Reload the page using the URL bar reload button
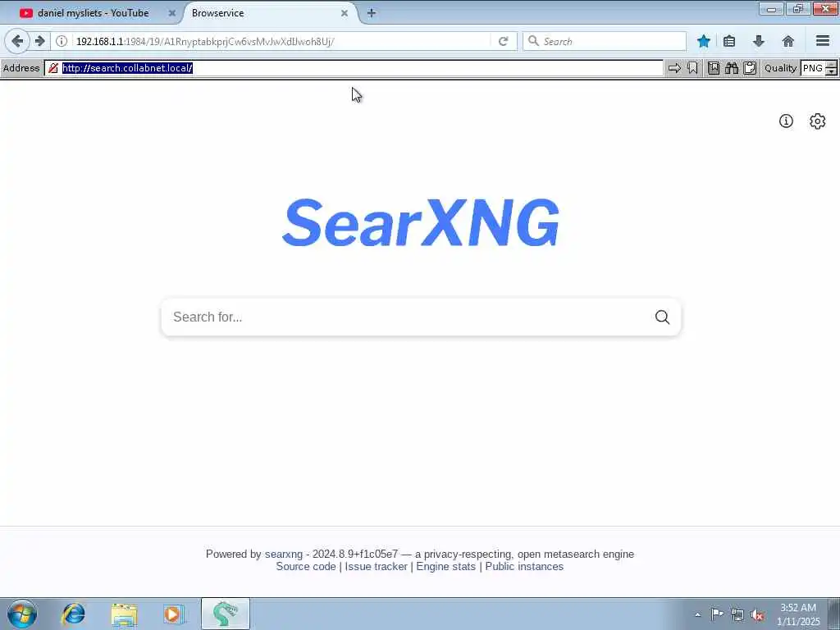The width and height of the screenshot is (840, 630). pyautogui.click(x=503, y=41)
